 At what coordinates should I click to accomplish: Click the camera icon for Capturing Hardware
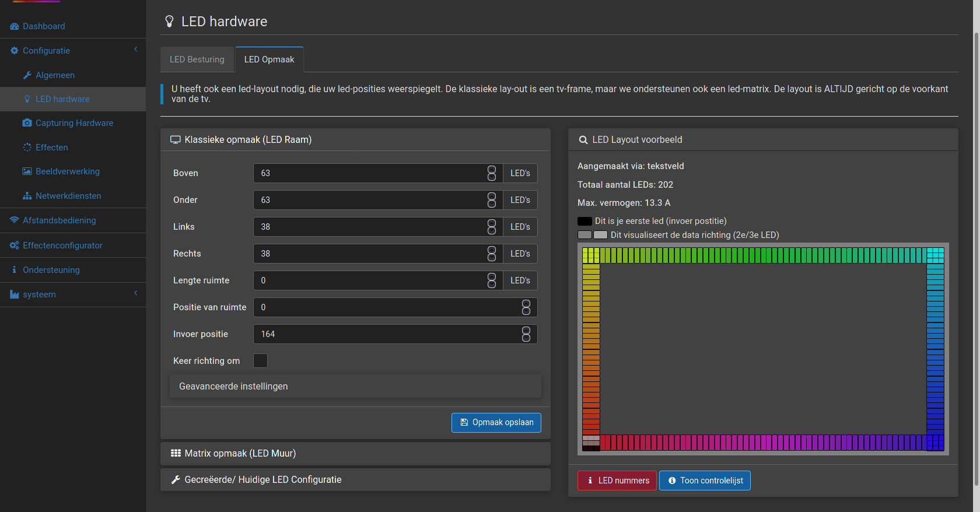pyautogui.click(x=27, y=123)
